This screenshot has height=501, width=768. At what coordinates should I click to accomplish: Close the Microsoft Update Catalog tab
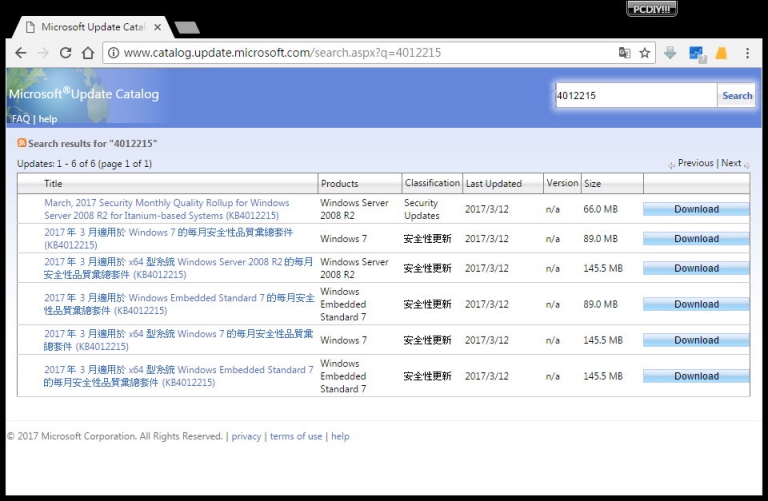point(157,27)
